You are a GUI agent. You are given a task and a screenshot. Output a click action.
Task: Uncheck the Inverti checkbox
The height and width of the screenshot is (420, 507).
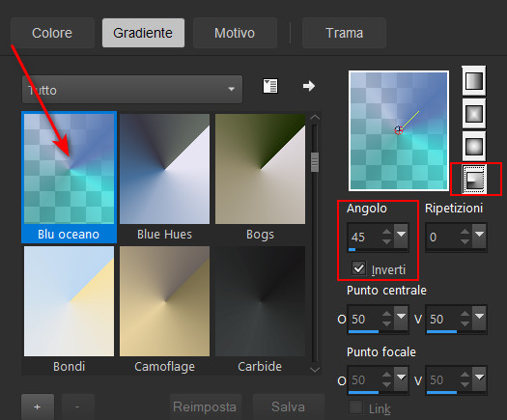(x=358, y=268)
